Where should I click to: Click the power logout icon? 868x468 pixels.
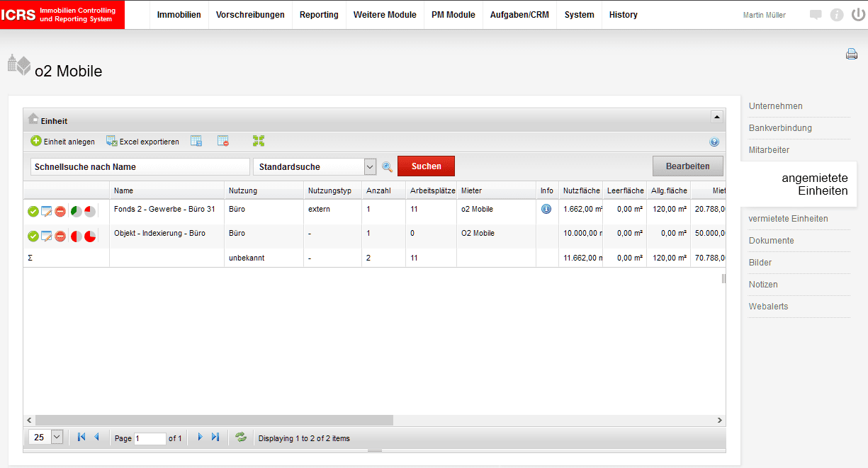click(x=857, y=15)
